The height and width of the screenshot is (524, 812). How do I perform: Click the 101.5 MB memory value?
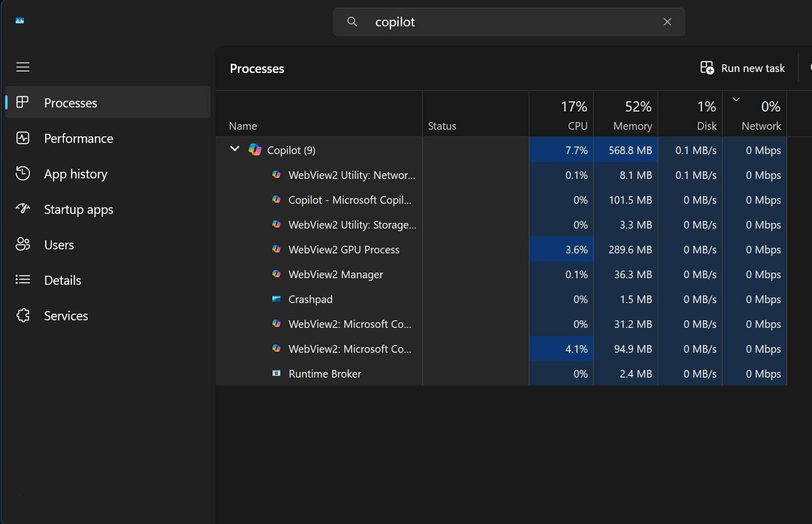click(630, 200)
